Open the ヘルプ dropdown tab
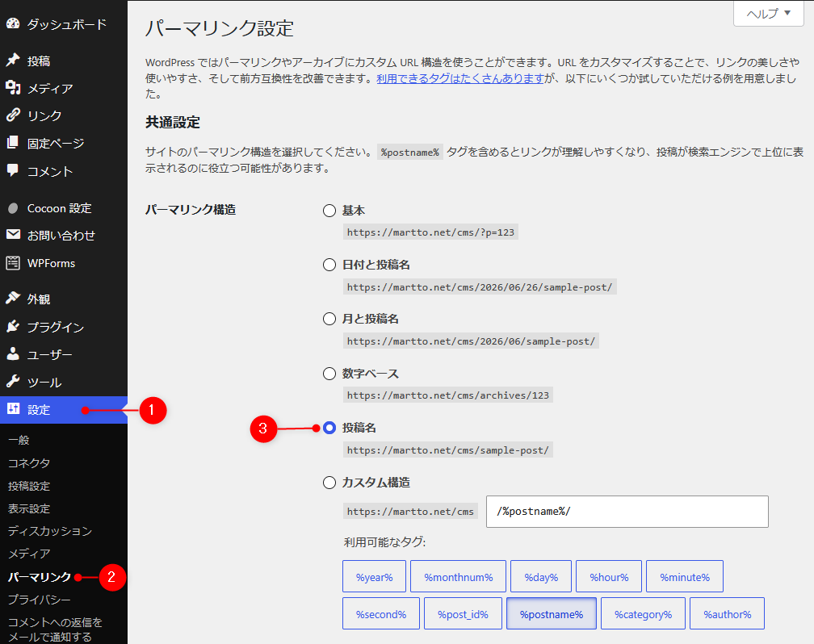Viewport: 814px width, 644px height. [768, 13]
